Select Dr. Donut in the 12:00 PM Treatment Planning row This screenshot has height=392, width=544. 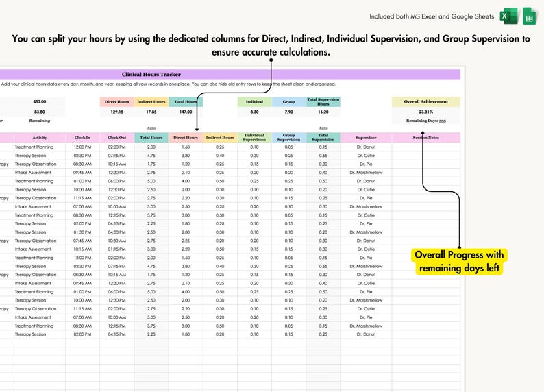tap(366, 147)
